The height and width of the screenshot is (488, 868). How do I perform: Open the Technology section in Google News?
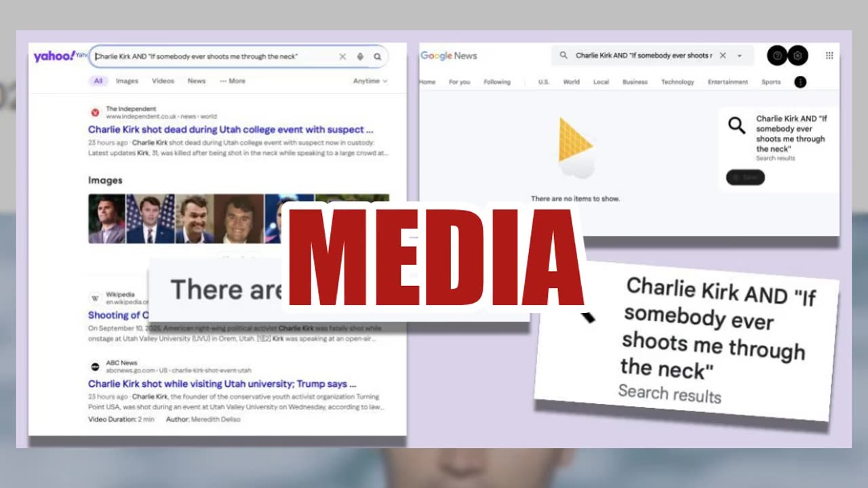pyautogui.click(x=678, y=82)
